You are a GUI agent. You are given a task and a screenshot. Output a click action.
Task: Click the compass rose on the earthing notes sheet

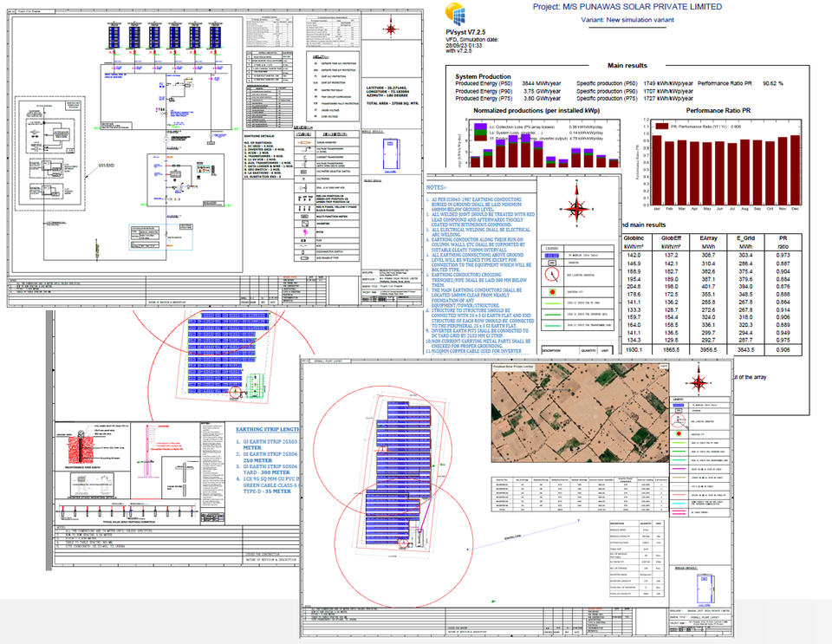pyautogui.click(x=576, y=205)
